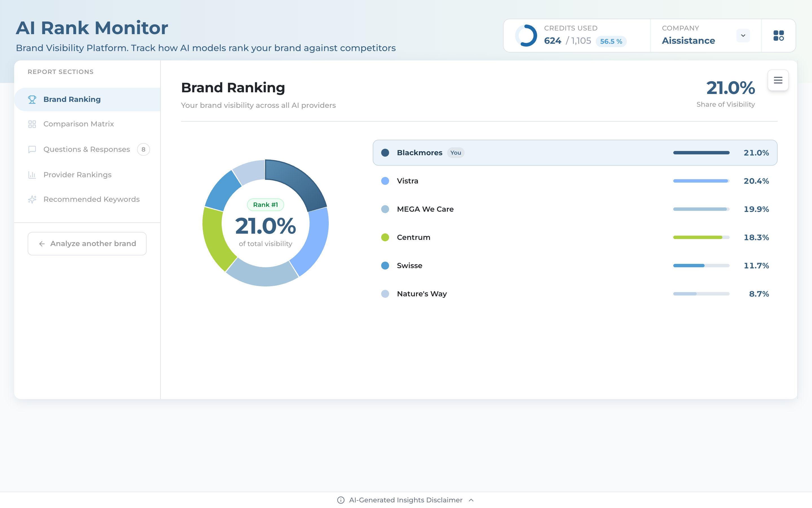Click the Vistra 20.4% value

coord(756,181)
